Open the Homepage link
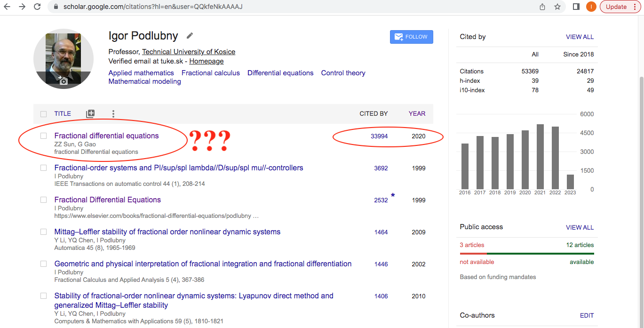This screenshot has width=644, height=328. pos(207,61)
